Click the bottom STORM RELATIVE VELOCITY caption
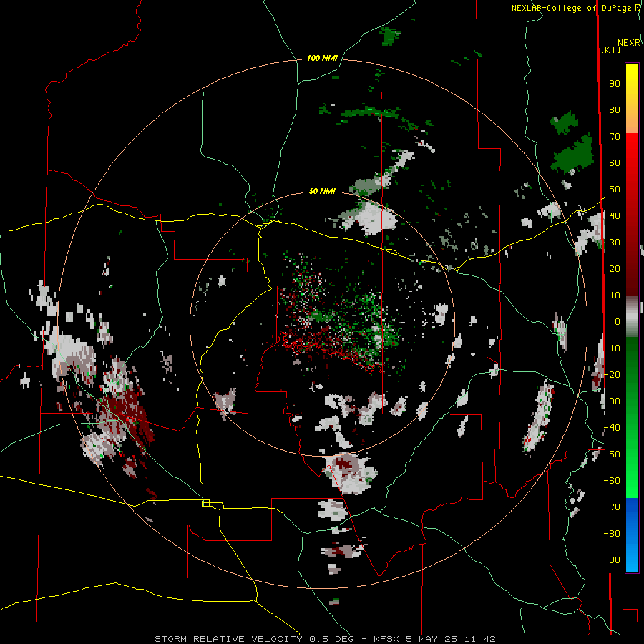This screenshot has width=644, height=644. pyautogui.click(x=325, y=639)
